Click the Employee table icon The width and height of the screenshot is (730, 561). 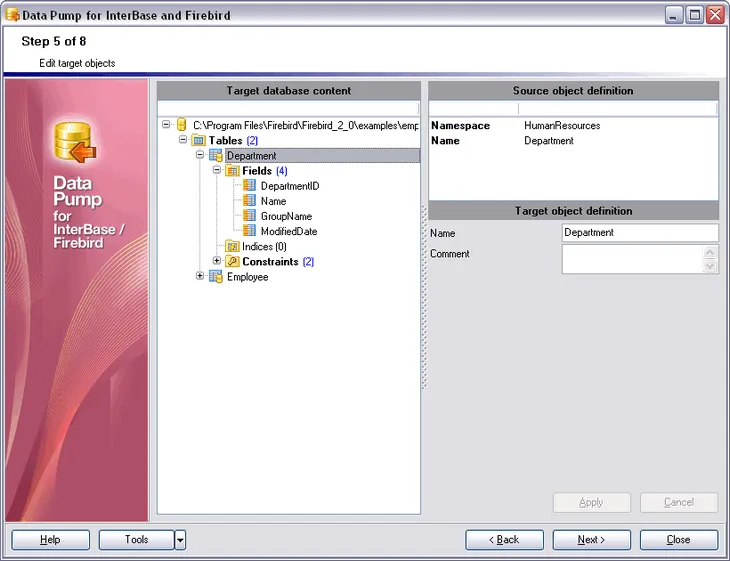point(216,277)
